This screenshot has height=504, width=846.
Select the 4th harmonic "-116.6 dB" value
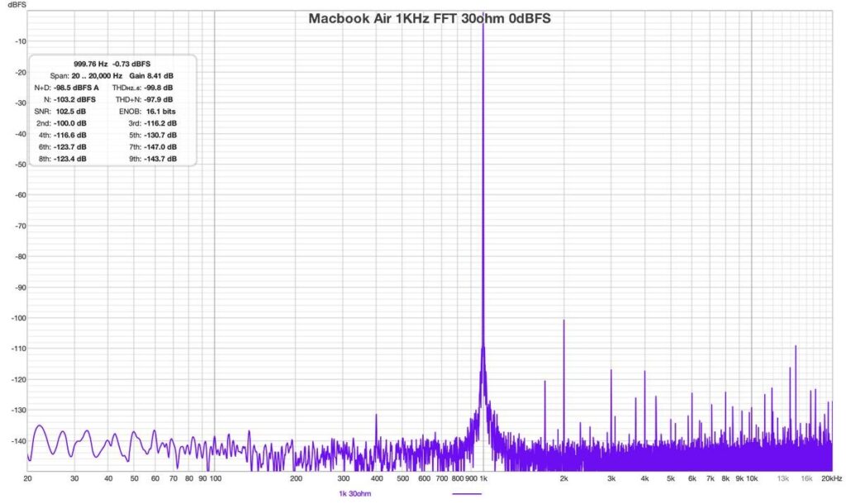pyautogui.click(x=70, y=135)
